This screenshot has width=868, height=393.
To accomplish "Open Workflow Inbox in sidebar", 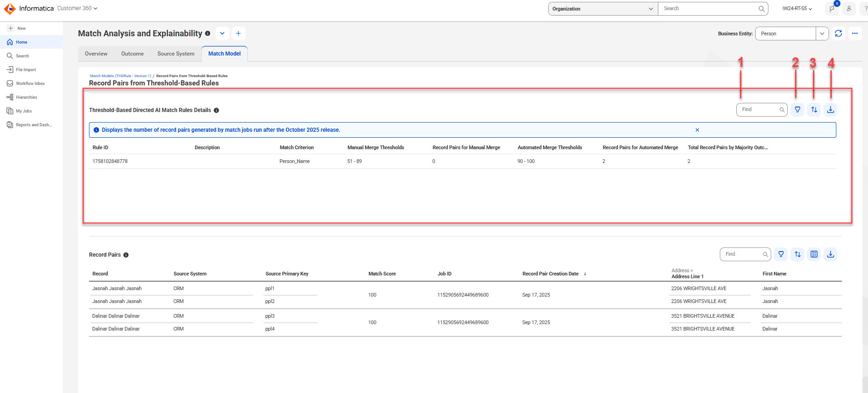I will pos(31,84).
